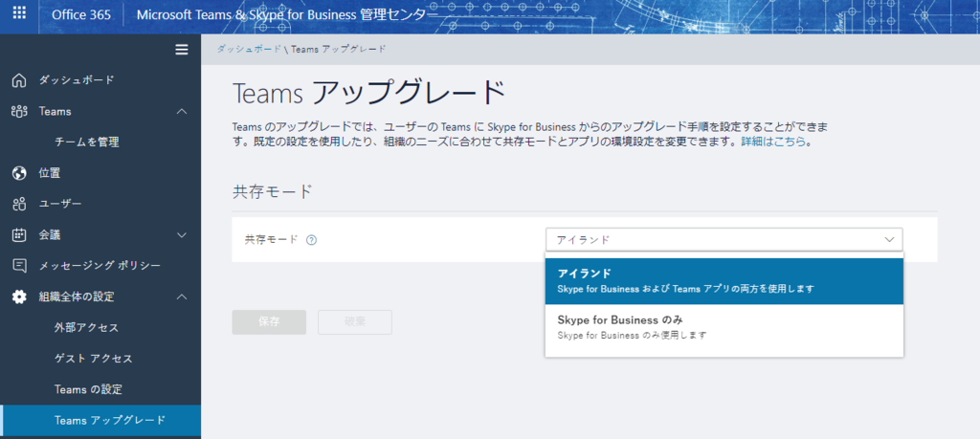Click the Teams アップグレード page heading

pos(368,94)
